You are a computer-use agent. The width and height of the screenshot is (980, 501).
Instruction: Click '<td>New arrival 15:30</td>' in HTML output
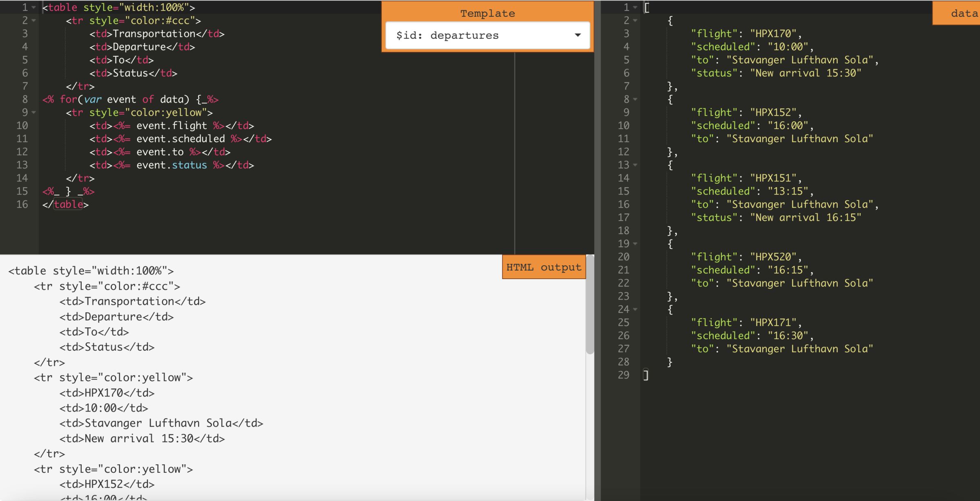tap(142, 438)
